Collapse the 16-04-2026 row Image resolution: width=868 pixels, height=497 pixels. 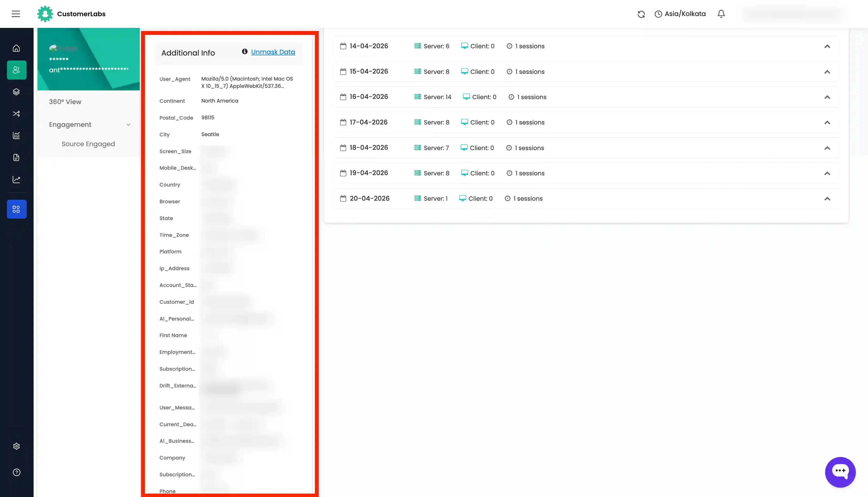click(827, 97)
